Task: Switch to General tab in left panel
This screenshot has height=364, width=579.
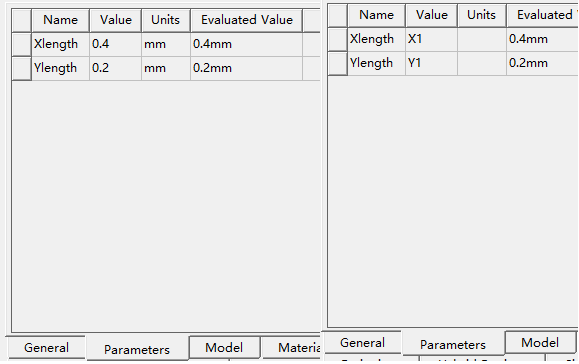Action: (47, 347)
